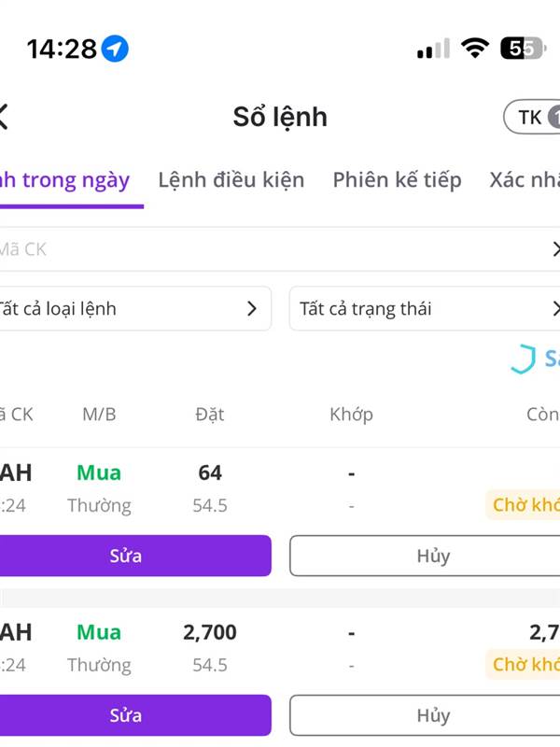
Task: Expand the 'Tất cả trạng thái' filter
Action: pos(426,308)
